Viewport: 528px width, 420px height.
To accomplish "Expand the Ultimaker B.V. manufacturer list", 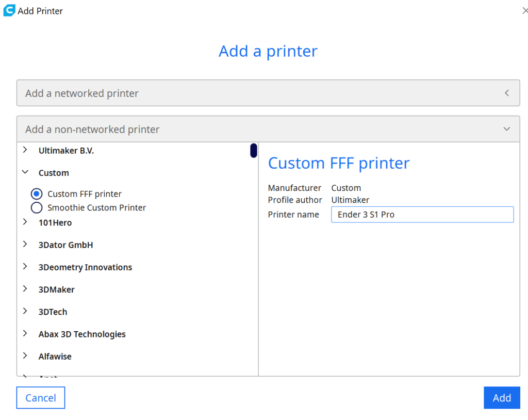I will tap(25, 150).
